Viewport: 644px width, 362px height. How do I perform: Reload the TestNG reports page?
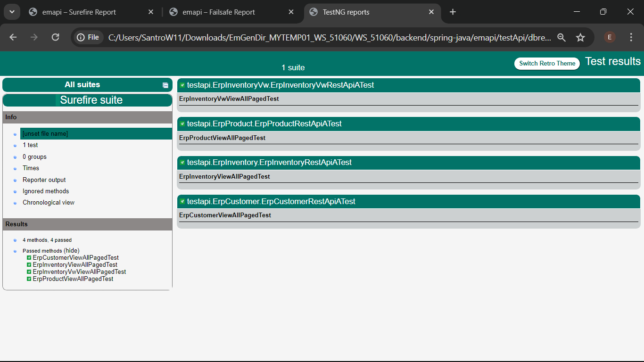click(x=55, y=37)
